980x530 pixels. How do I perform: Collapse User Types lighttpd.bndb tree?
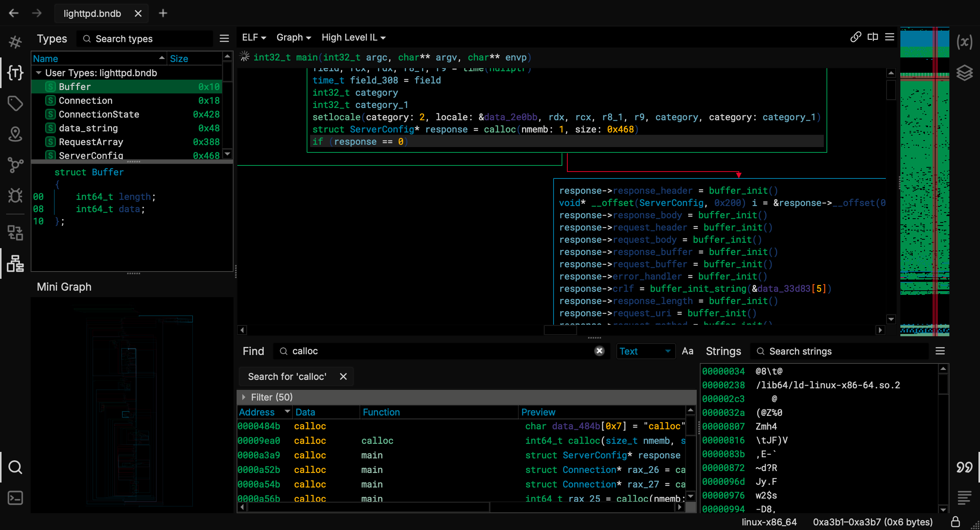pyautogui.click(x=39, y=73)
